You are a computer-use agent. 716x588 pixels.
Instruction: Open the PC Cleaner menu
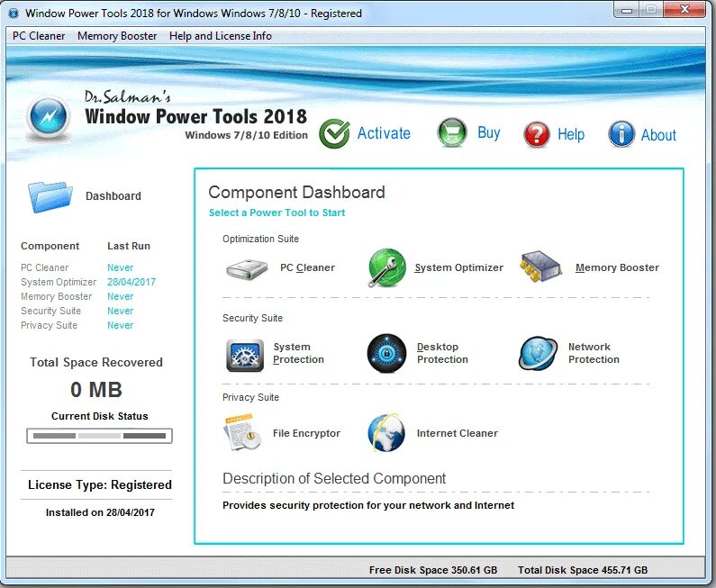click(39, 36)
